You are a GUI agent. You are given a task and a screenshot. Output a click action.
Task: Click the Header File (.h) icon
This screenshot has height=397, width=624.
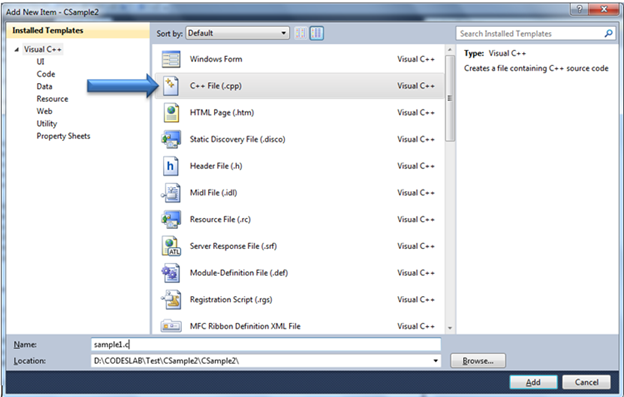pos(170,166)
